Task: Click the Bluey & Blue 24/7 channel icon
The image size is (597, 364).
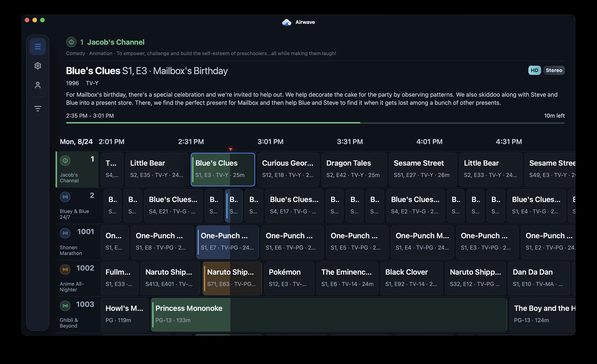Action: pyautogui.click(x=65, y=197)
